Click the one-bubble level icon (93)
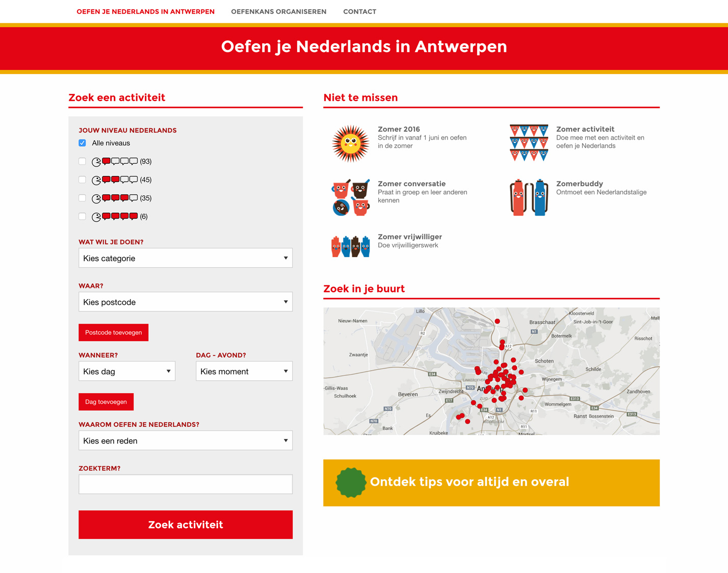Viewport: 728px width, 573px height. (115, 162)
